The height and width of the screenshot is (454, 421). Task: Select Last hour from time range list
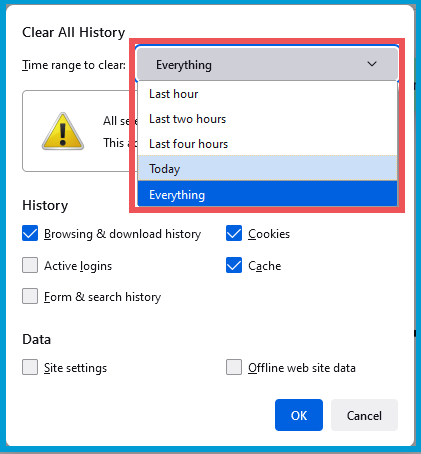tap(267, 94)
